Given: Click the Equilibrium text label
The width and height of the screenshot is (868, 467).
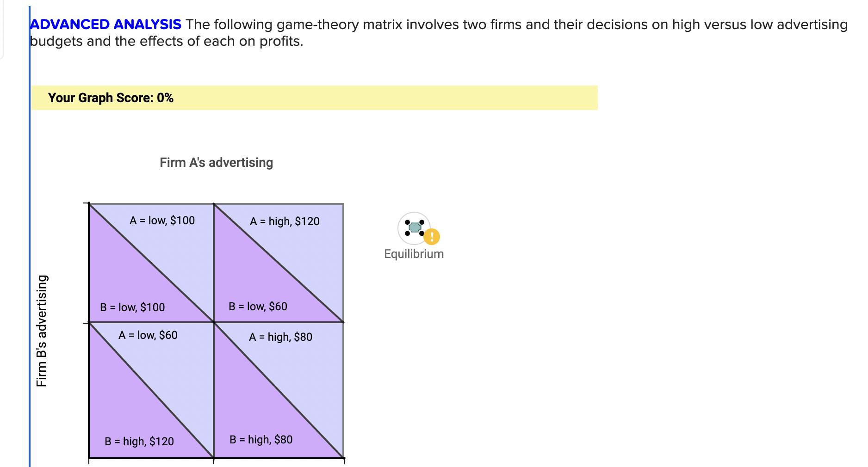Looking at the screenshot, I should 413,253.
